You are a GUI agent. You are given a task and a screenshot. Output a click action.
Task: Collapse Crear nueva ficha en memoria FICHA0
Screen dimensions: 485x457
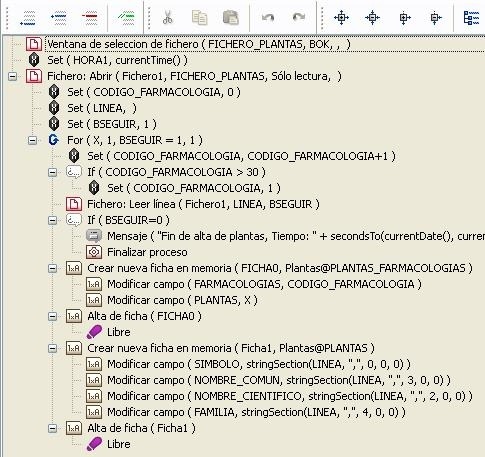[x=53, y=268]
